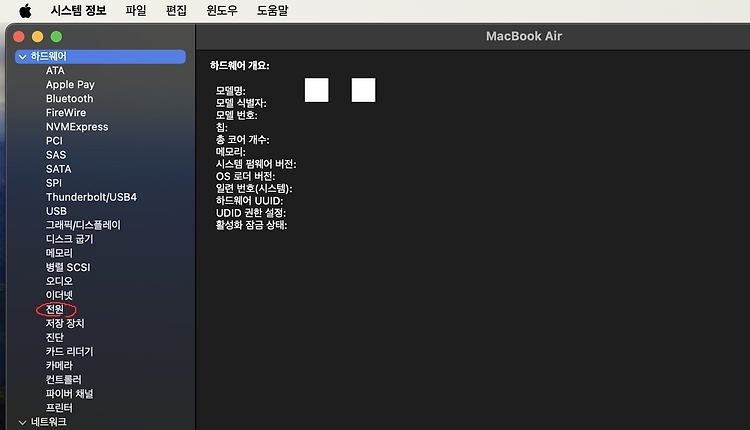Open the 파일 menu
Viewport: 750px width, 430px height.
(x=136, y=11)
